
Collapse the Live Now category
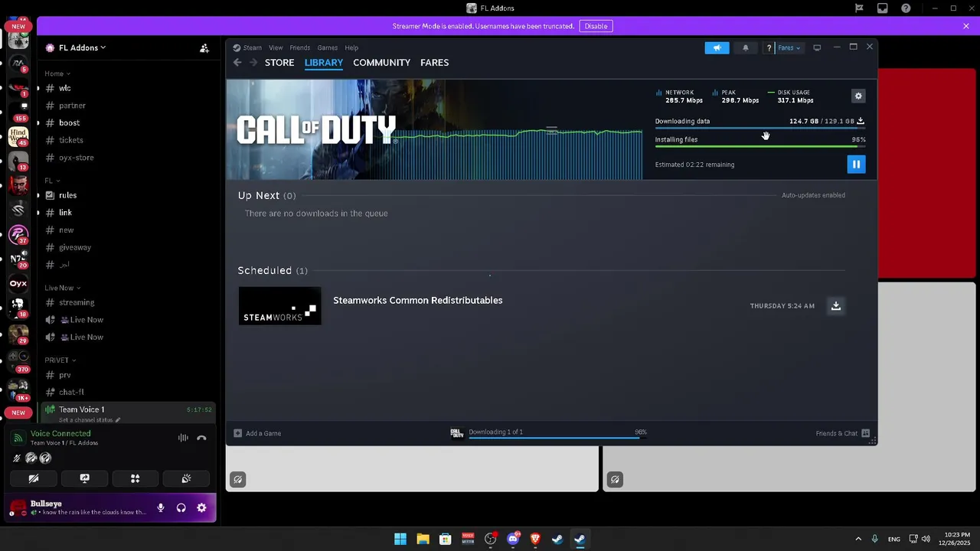point(62,288)
